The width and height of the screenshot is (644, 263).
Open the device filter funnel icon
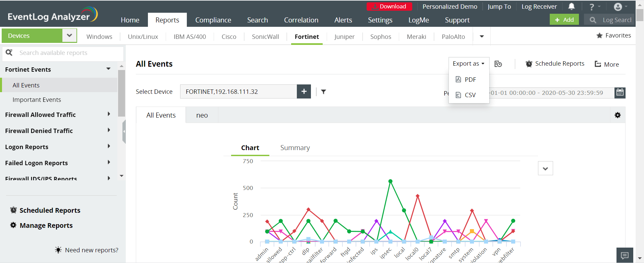pyautogui.click(x=323, y=91)
